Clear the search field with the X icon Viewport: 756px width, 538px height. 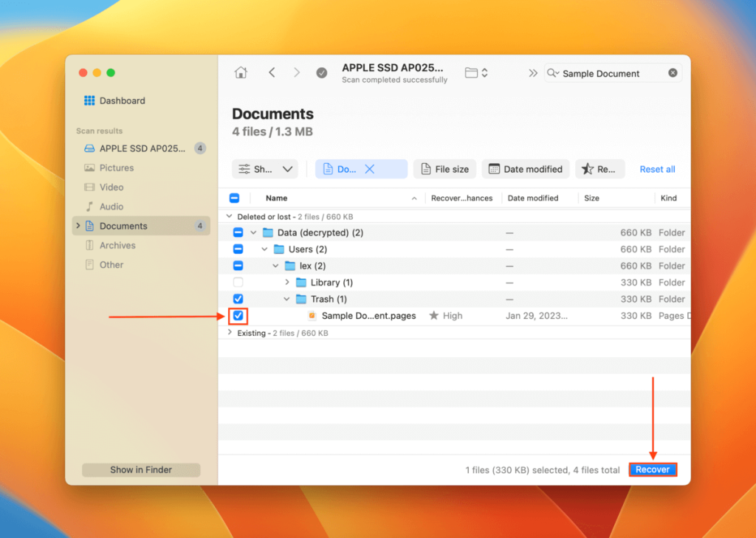click(672, 73)
